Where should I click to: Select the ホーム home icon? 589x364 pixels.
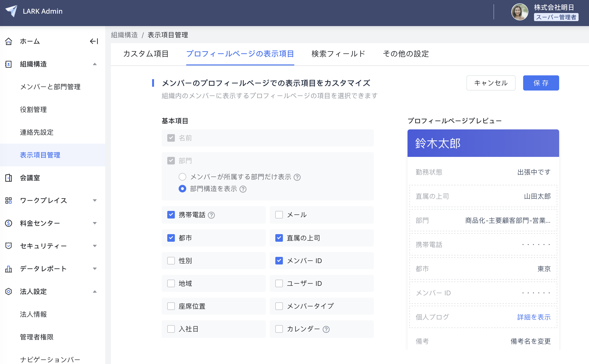(x=9, y=41)
